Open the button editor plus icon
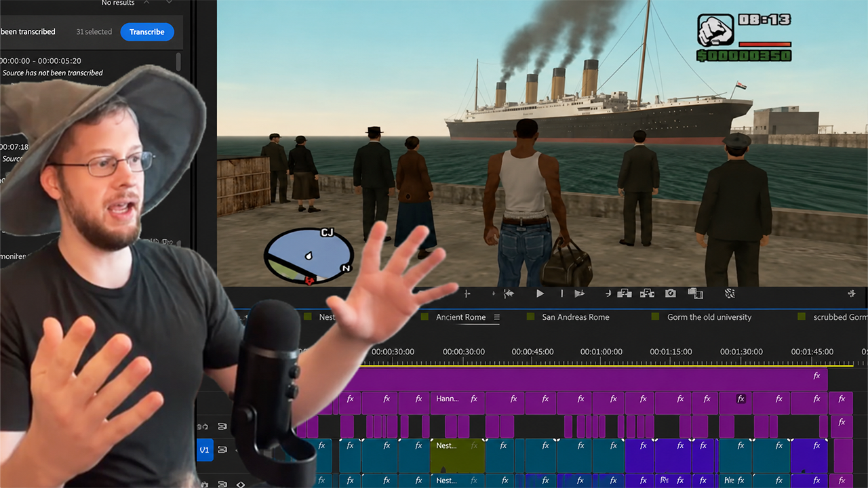 pyautogui.click(x=852, y=293)
